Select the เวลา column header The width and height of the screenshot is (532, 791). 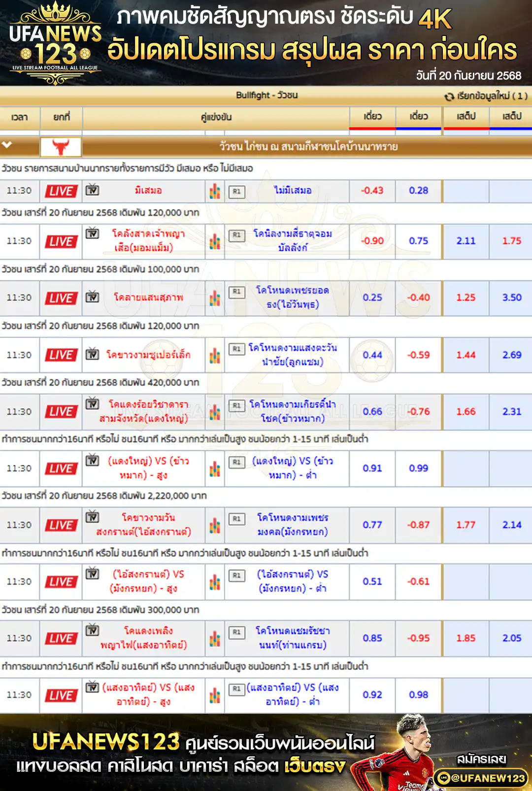pyautogui.click(x=20, y=117)
